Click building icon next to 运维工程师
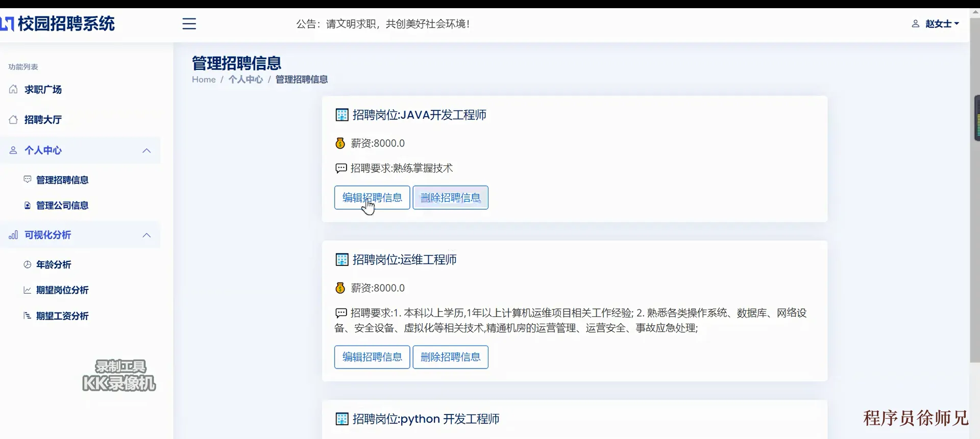980x439 pixels. (x=342, y=260)
